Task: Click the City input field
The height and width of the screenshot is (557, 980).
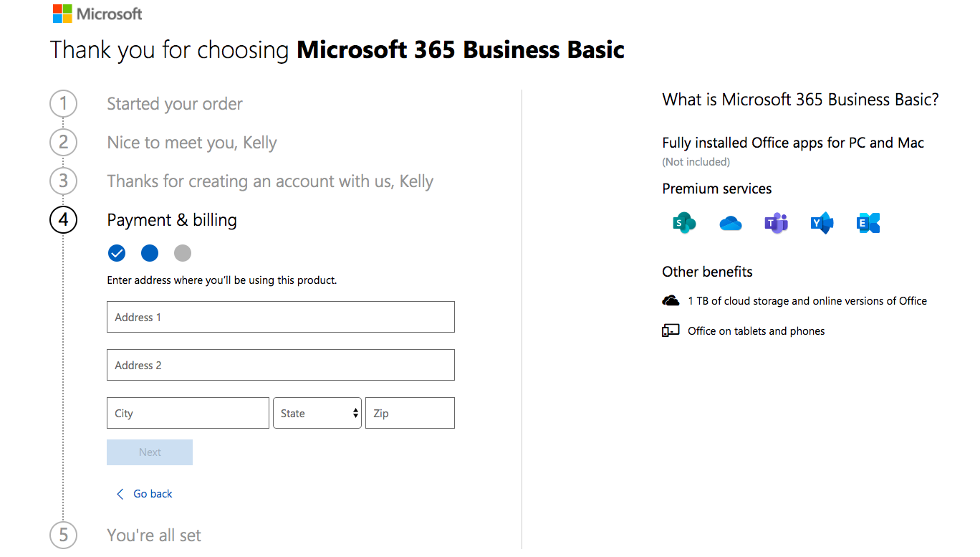Action: pos(188,413)
